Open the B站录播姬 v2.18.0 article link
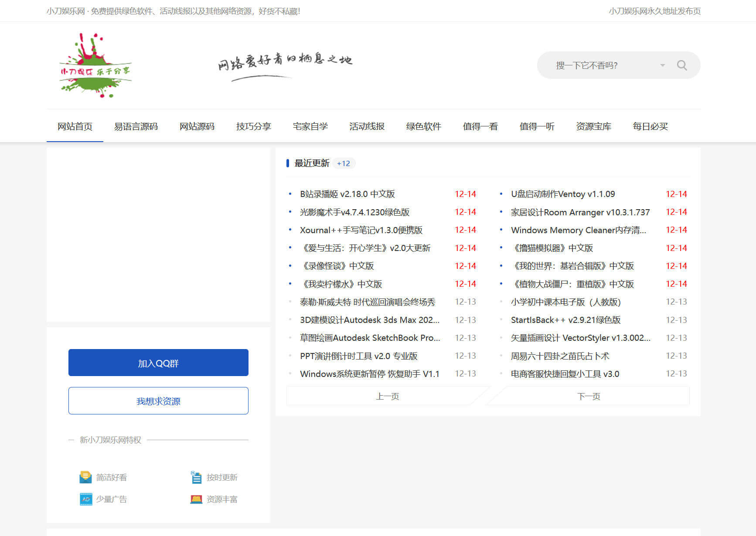756x536 pixels. (347, 194)
